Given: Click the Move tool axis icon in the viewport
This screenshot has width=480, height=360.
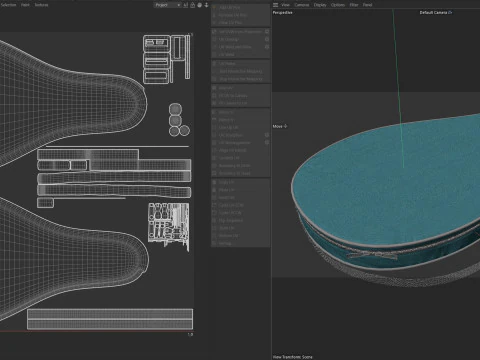Looking at the screenshot, I should tap(285, 126).
